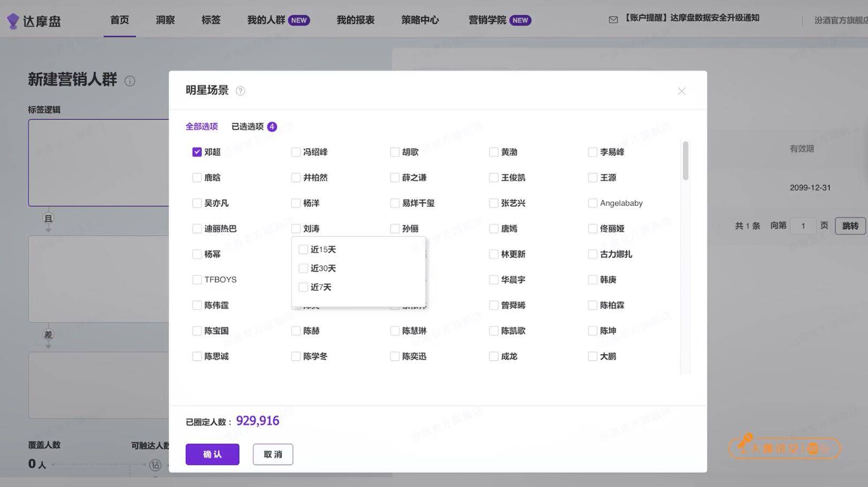Check the 陈坤 checkbox
The width and height of the screenshot is (868, 487).
[x=593, y=331]
